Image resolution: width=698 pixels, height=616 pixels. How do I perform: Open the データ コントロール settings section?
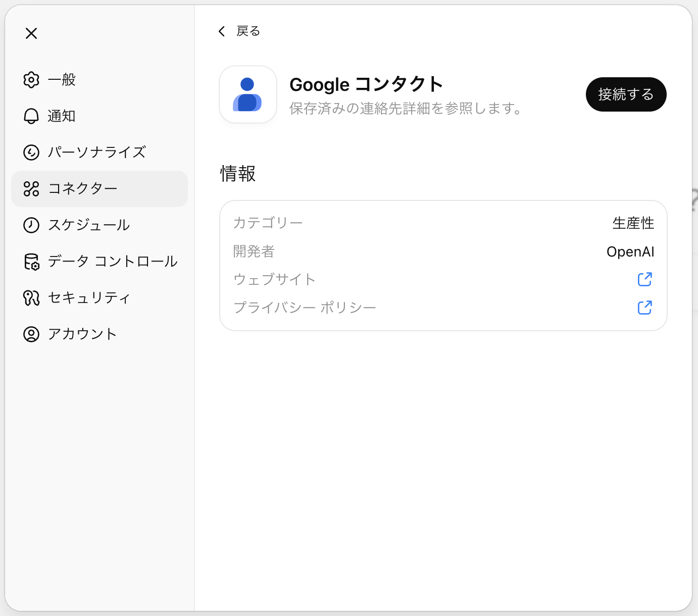(99, 262)
